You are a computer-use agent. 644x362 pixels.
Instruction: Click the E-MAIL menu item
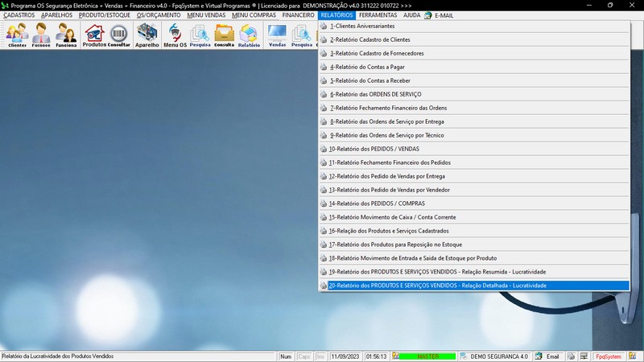[x=444, y=15]
